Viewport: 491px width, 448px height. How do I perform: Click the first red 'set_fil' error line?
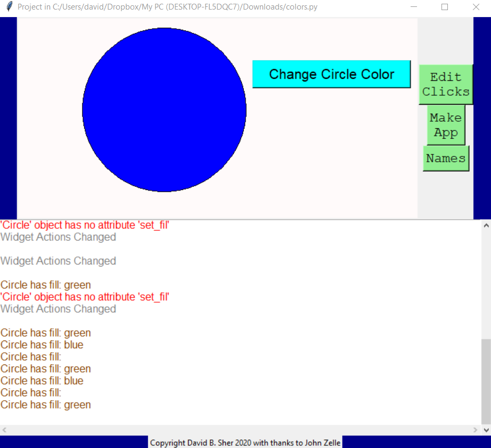85,225
